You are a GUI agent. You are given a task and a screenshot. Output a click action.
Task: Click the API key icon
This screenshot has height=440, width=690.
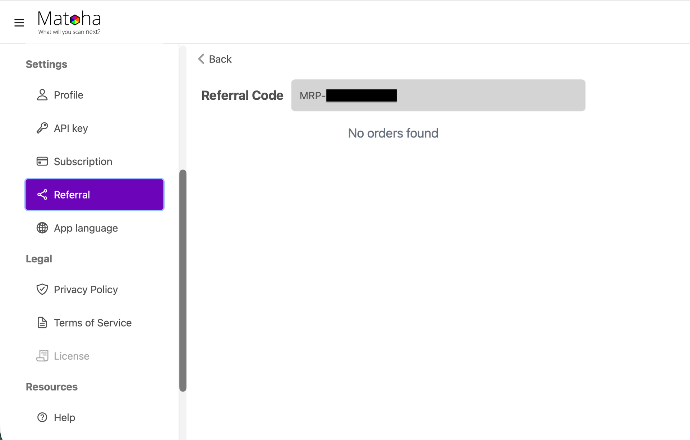[x=42, y=128]
